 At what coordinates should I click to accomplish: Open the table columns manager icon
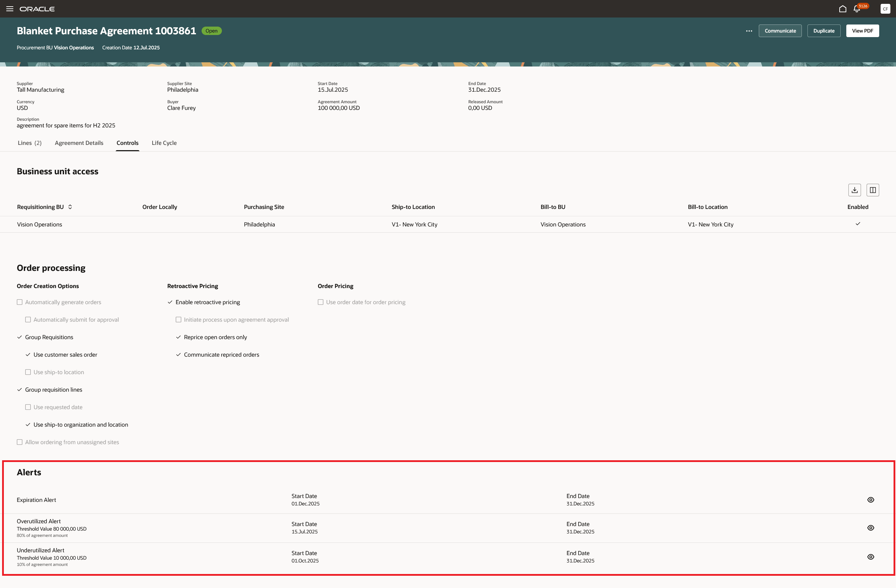pyautogui.click(x=872, y=190)
